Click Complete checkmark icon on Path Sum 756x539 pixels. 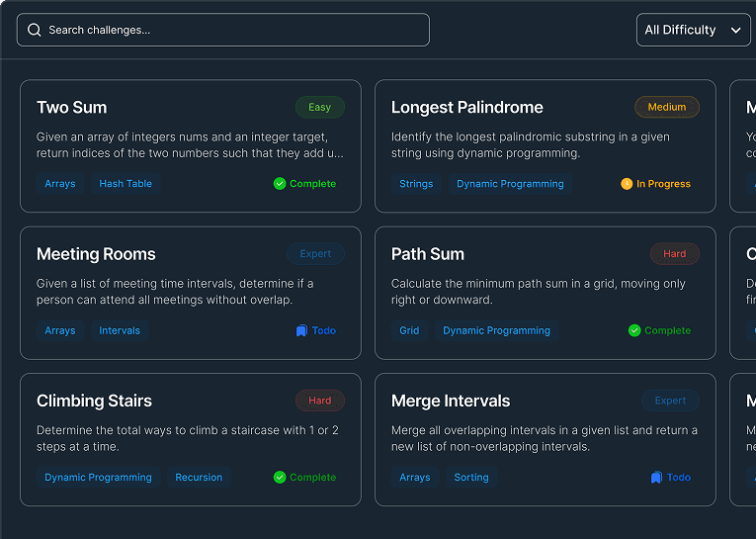point(634,330)
